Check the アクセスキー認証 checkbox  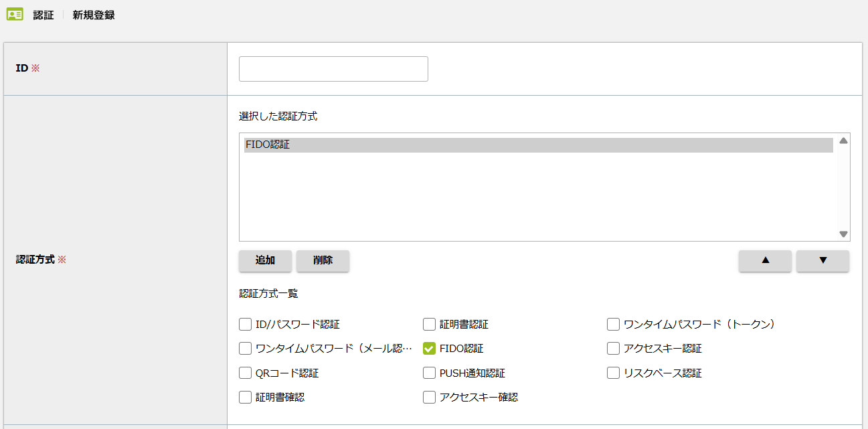click(x=613, y=349)
